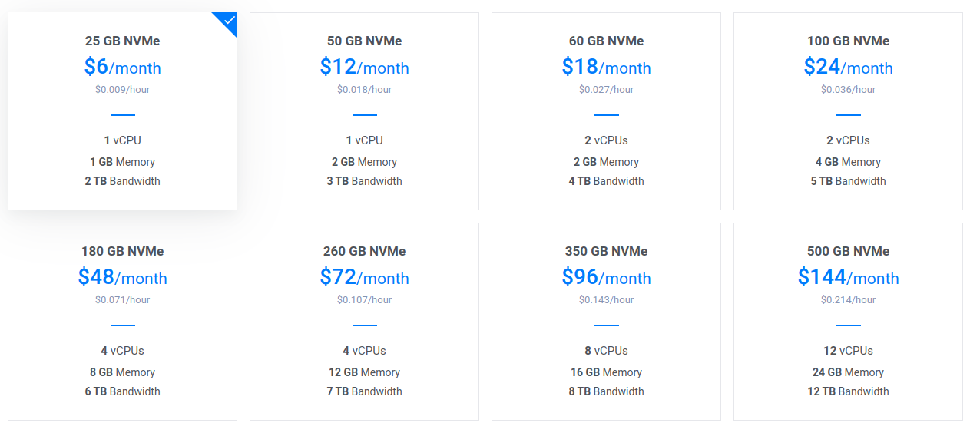Viewport: 980px width, 436px height.
Task: Click the 12 vCPUs spec line
Action: (x=848, y=351)
